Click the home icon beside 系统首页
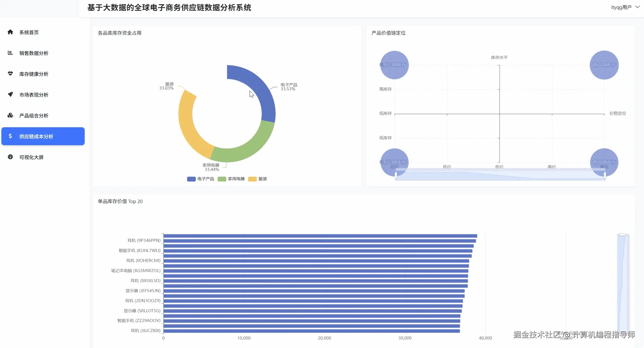644x348 pixels. point(10,32)
